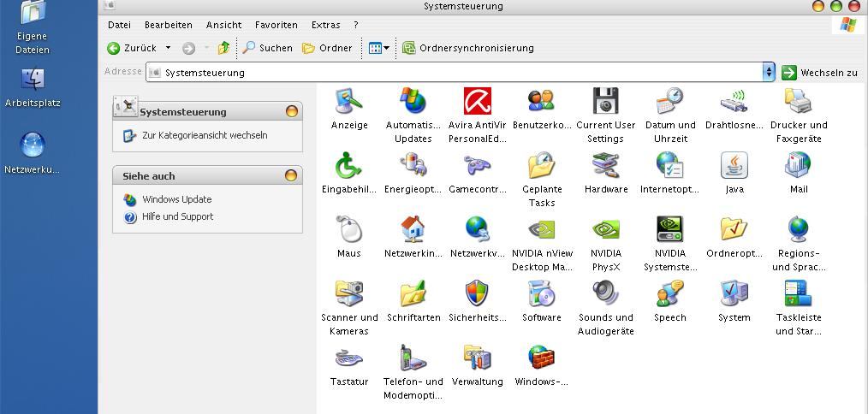This screenshot has height=414, width=868.
Task: Open Verwaltung administrative tools
Action: (477, 358)
